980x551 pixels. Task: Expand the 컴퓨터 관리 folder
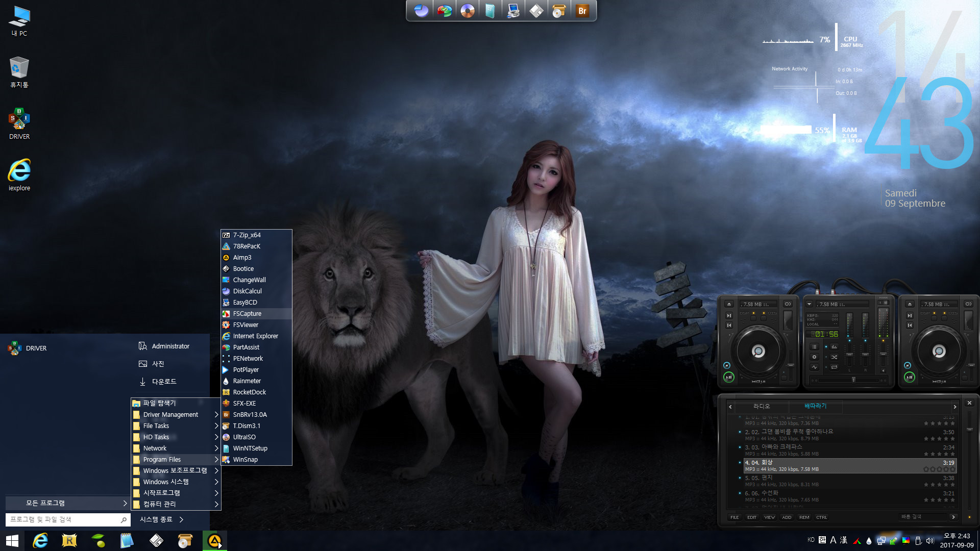click(x=176, y=505)
